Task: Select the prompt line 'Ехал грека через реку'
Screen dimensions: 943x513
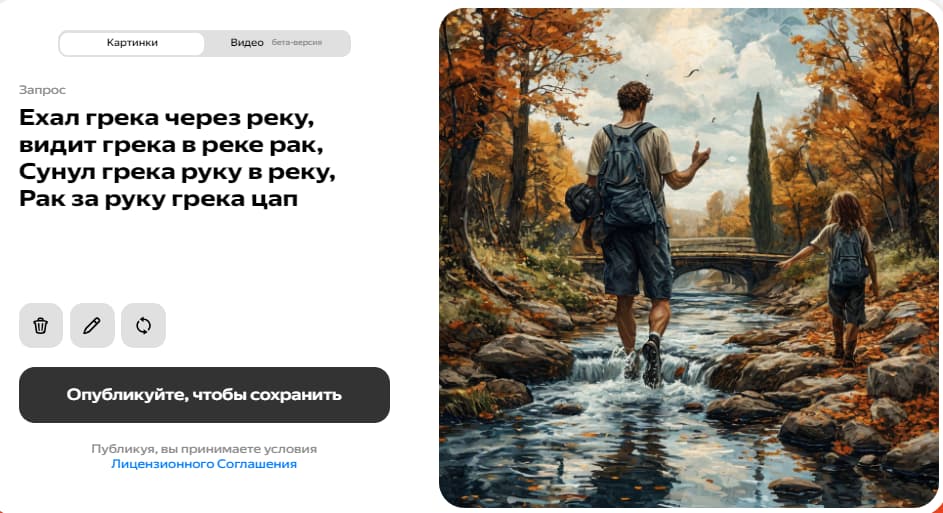Action: coord(167,117)
